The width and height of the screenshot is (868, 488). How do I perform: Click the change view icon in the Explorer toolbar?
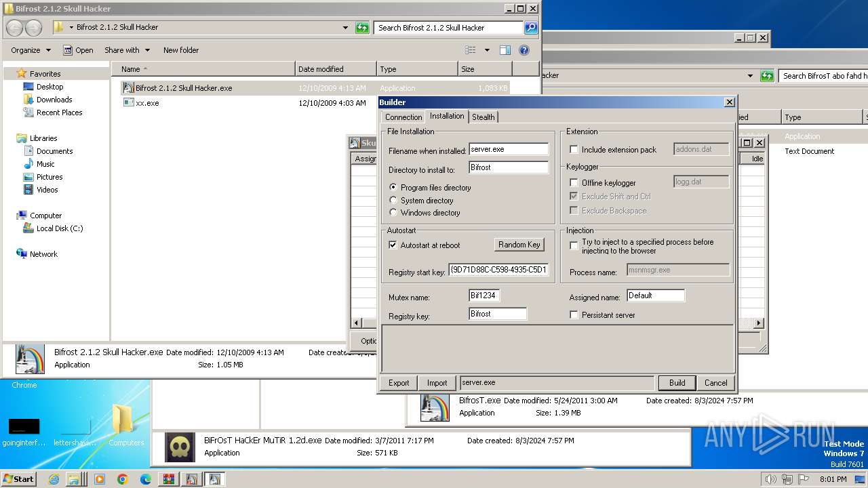(471, 50)
